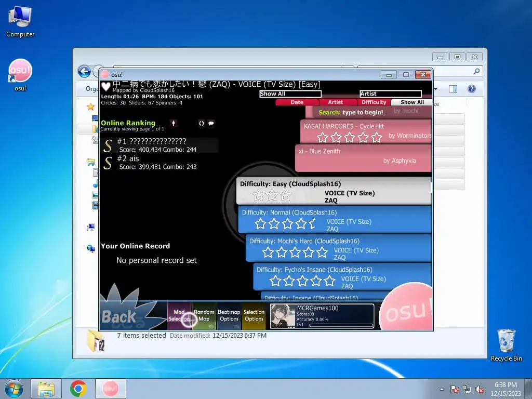This screenshot has height=399, width=532.
Task: Launch Google Chrome from the taskbar
Action: 78,389
